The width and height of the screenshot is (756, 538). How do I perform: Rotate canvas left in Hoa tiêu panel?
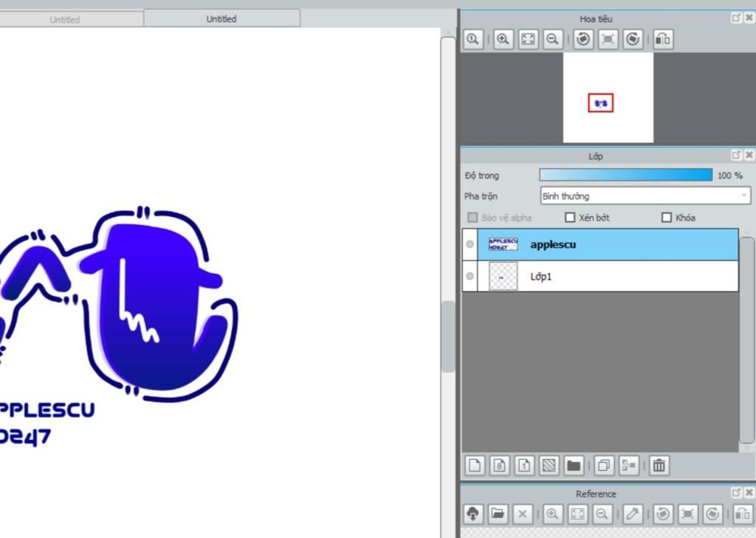tap(583, 39)
